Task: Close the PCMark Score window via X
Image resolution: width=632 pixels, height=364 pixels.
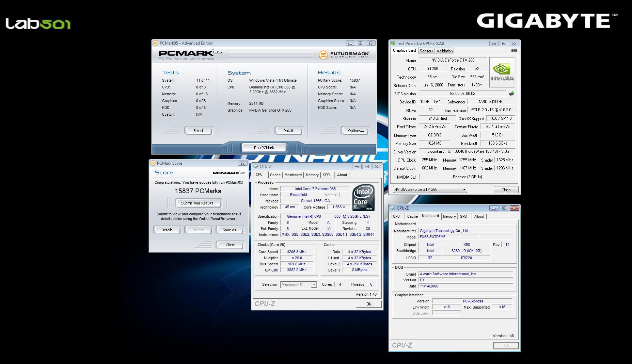Action: 242,163
